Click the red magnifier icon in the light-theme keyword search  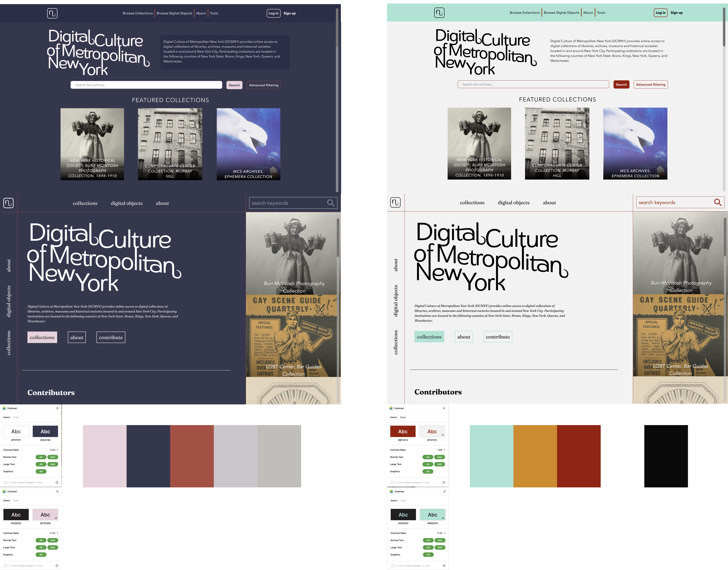coord(718,202)
